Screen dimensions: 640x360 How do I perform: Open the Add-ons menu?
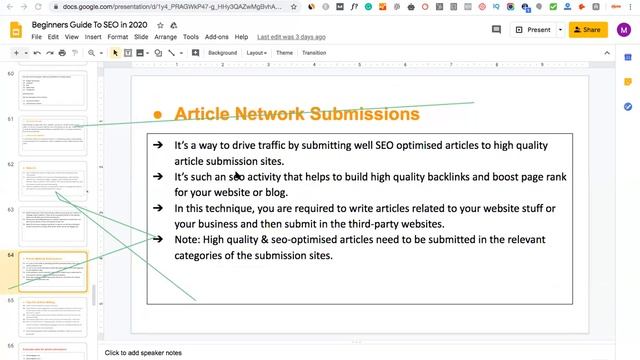coord(217,37)
